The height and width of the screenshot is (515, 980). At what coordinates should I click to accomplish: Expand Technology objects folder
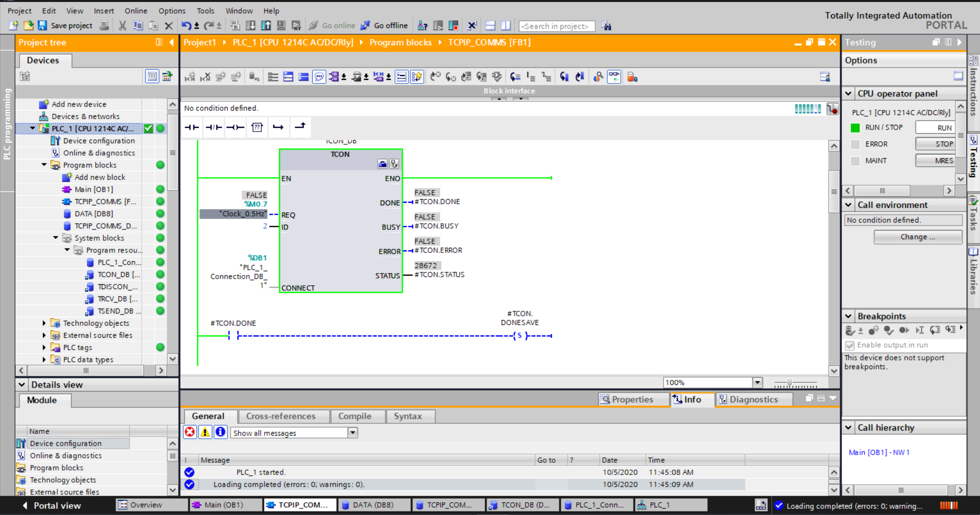(x=44, y=323)
